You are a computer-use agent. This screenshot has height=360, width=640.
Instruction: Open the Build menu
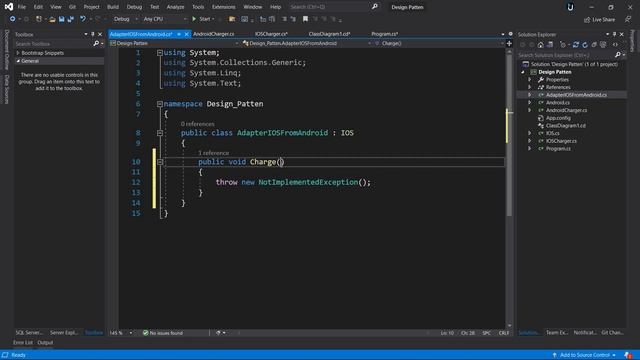pos(113,7)
